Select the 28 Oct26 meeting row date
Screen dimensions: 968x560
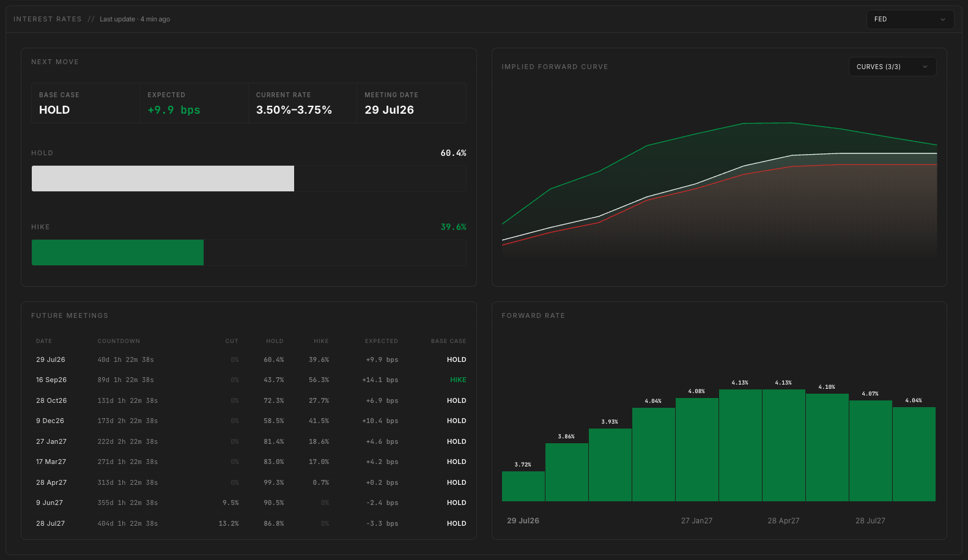(x=51, y=400)
